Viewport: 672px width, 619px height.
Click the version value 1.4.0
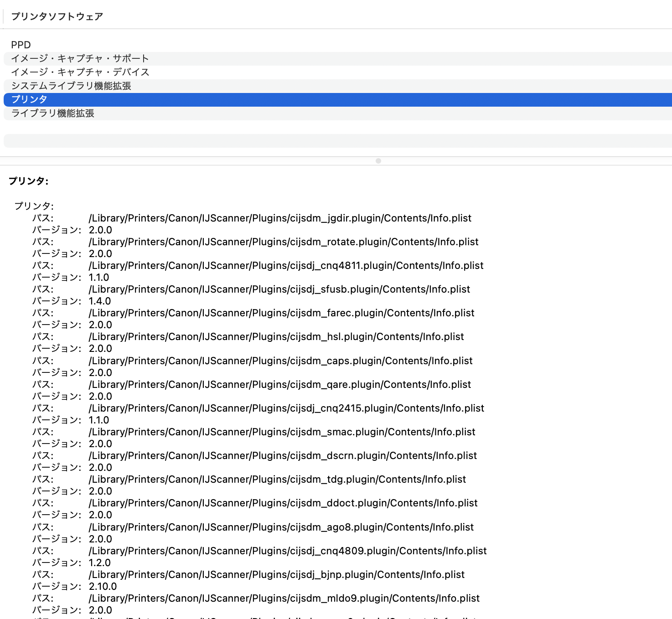[100, 301]
